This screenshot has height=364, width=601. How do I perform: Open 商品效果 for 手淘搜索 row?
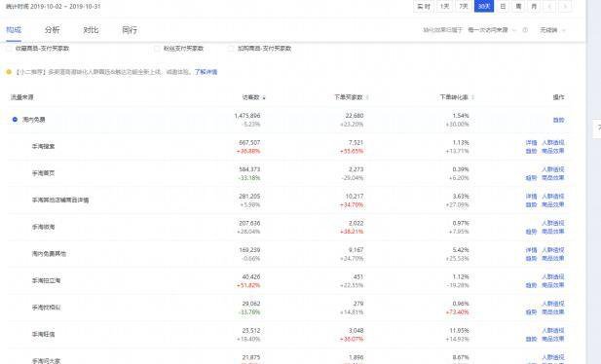(x=552, y=151)
